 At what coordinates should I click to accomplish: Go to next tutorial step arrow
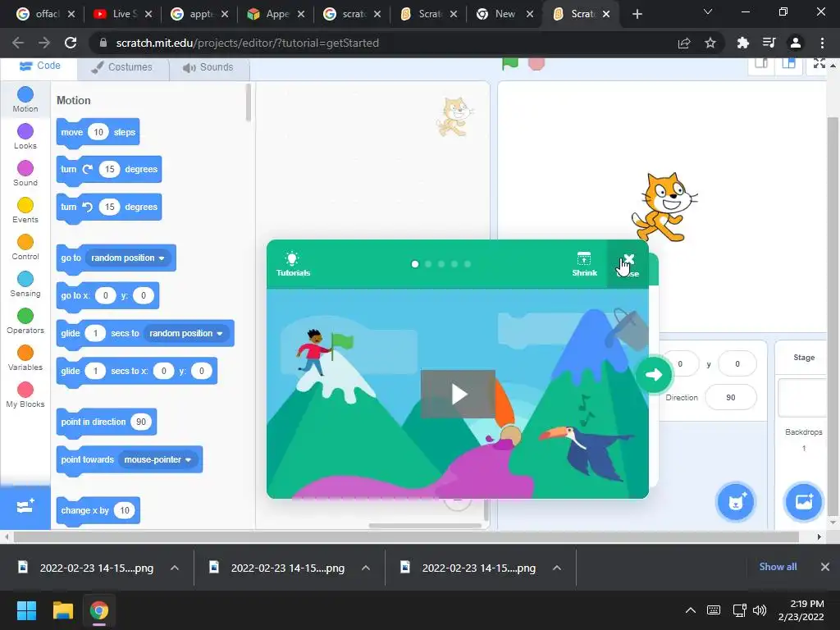click(654, 375)
